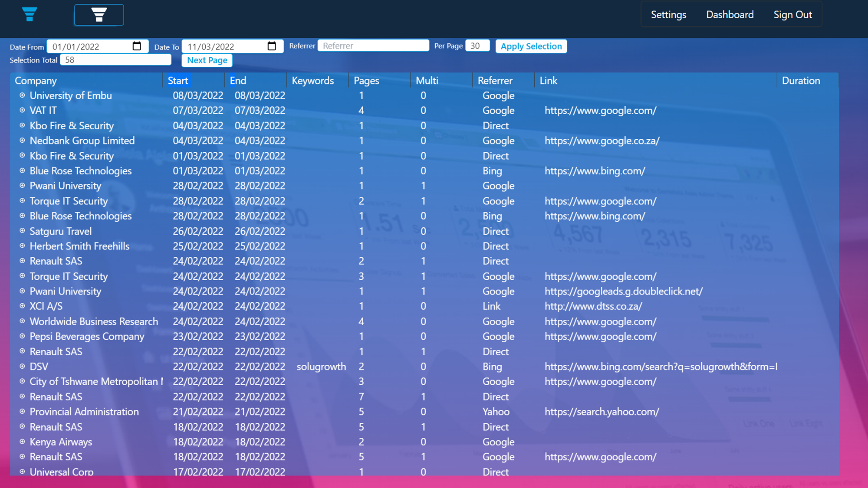Click the blue funnel logo icon
Image resolution: width=868 pixels, height=488 pixels.
[x=30, y=14]
